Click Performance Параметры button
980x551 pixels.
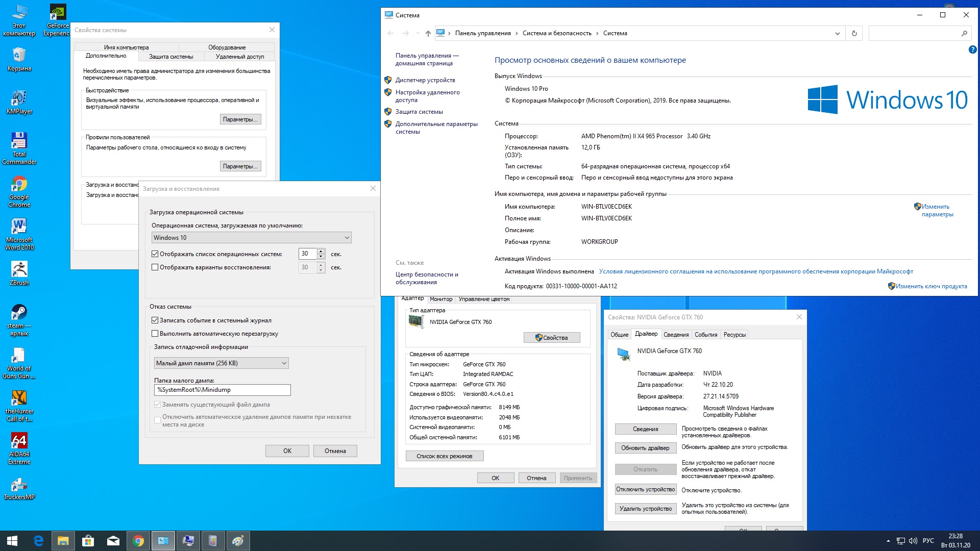(241, 119)
